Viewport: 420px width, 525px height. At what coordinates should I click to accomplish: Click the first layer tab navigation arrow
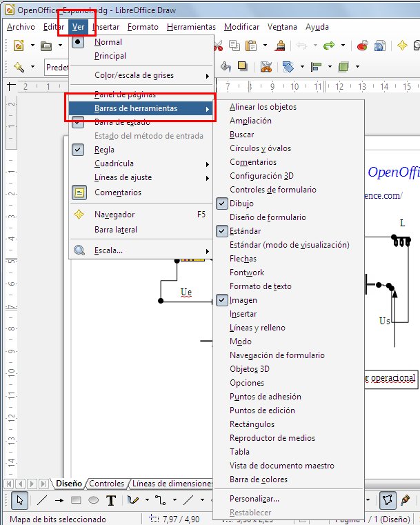10,484
